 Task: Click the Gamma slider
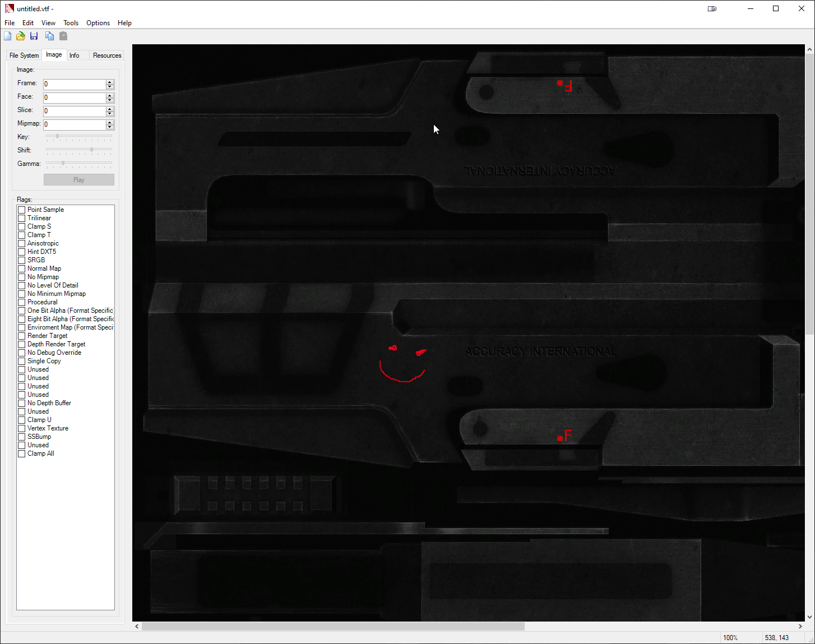pos(79,163)
